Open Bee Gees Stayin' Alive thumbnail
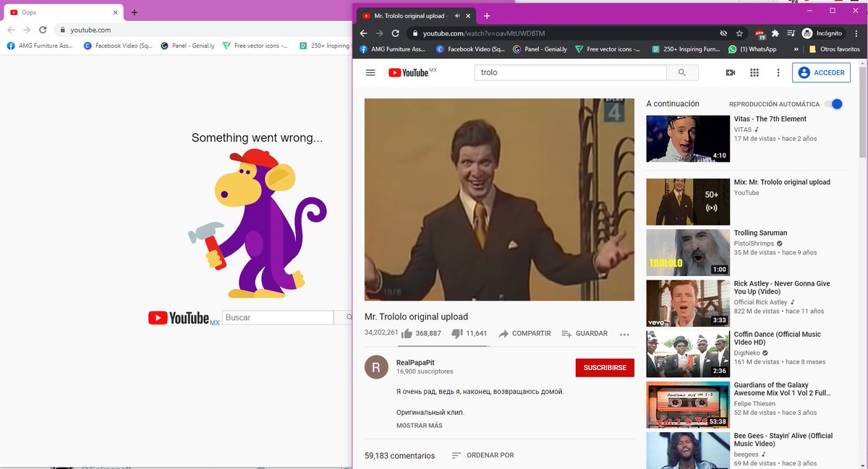This screenshot has height=469, width=868. click(x=688, y=450)
